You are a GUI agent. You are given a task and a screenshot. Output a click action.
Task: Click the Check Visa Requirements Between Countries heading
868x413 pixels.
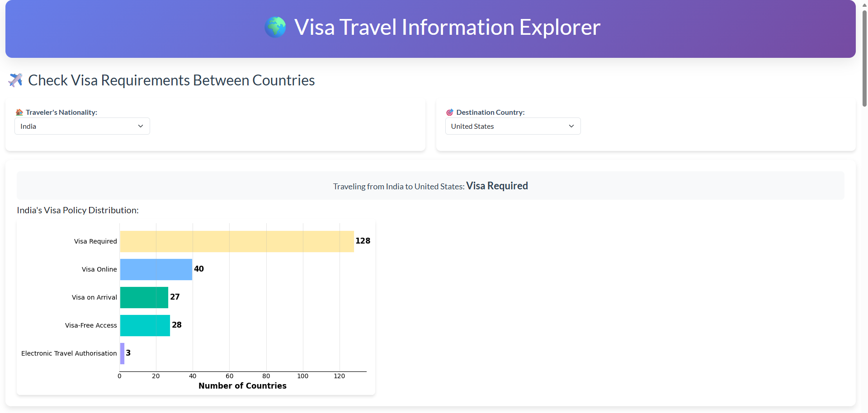pos(171,80)
